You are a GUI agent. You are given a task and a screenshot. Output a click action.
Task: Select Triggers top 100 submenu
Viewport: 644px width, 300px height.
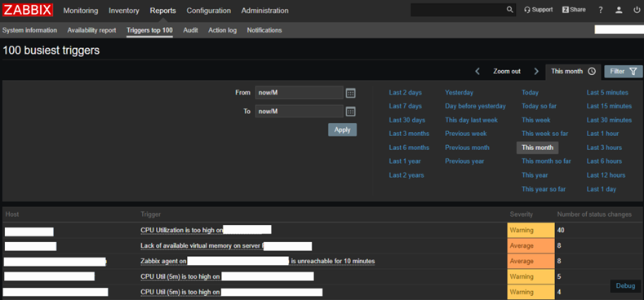[x=149, y=30]
